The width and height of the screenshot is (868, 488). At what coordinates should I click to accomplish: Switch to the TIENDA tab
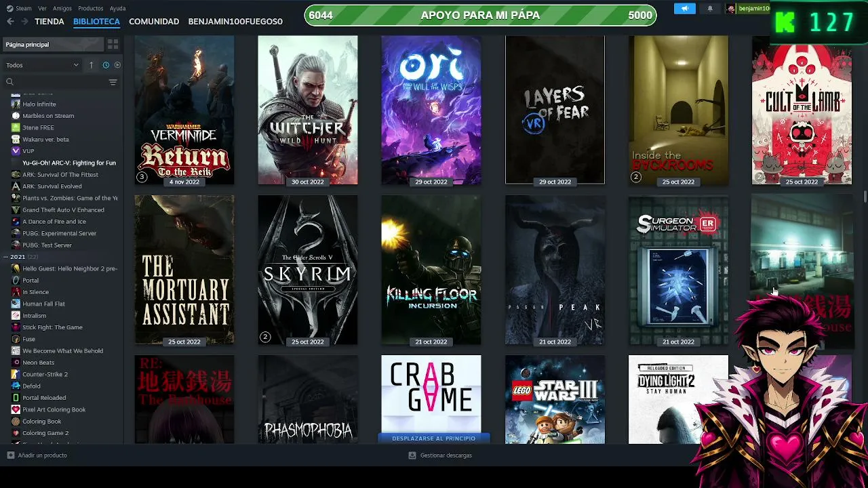(x=50, y=22)
